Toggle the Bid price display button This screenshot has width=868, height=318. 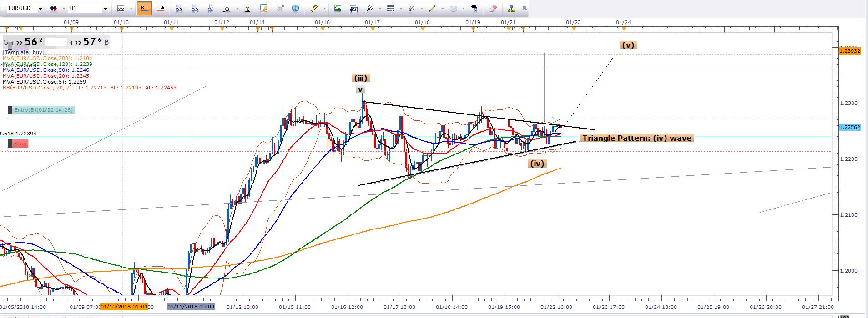click(x=145, y=8)
